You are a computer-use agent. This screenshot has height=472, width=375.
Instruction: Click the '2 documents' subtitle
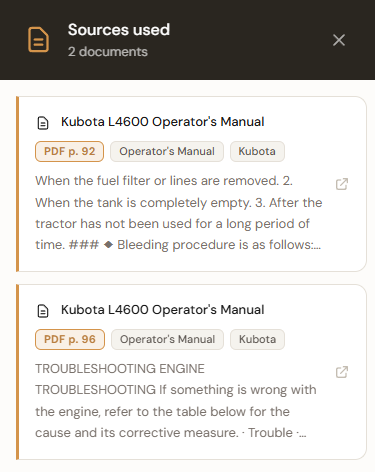coord(108,52)
